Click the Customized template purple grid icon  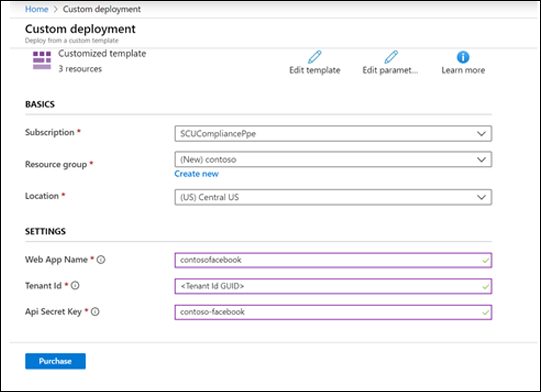(42, 60)
